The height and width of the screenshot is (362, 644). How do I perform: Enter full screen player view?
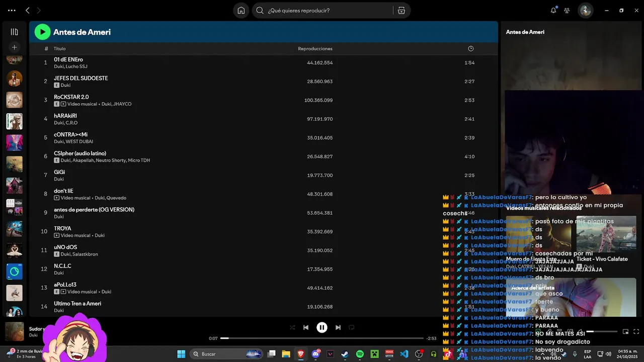pyautogui.click(x=636, y=331)
